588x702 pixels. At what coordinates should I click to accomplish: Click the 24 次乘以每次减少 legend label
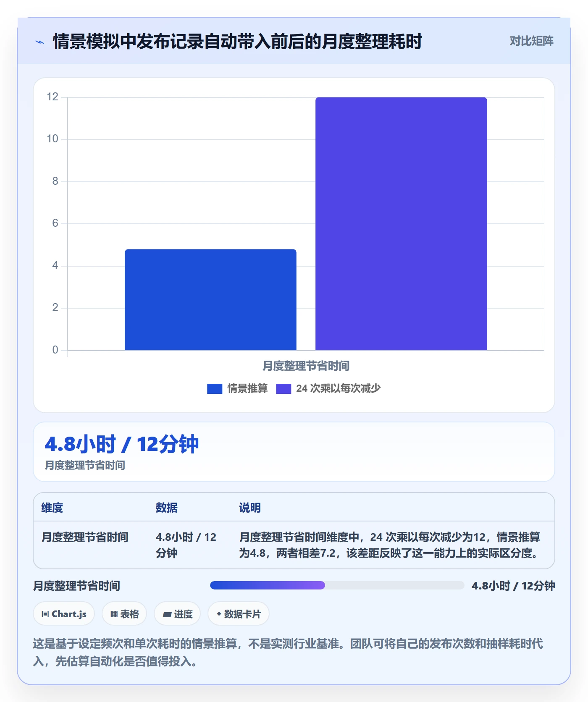click(339, 388)
